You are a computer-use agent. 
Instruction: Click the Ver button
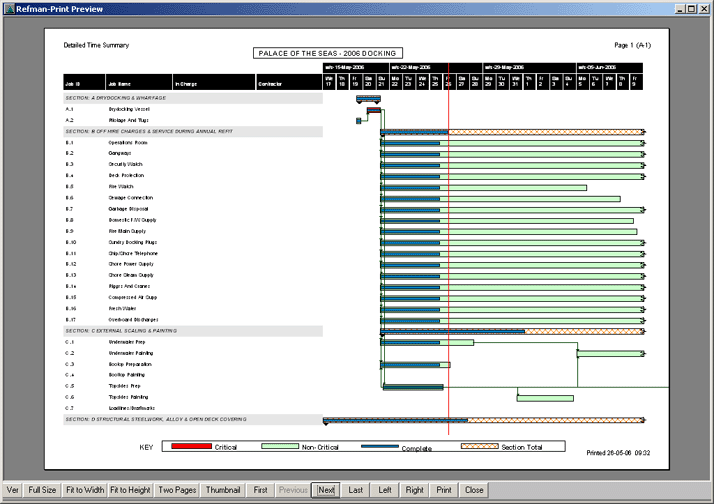[x=12, y=490]
